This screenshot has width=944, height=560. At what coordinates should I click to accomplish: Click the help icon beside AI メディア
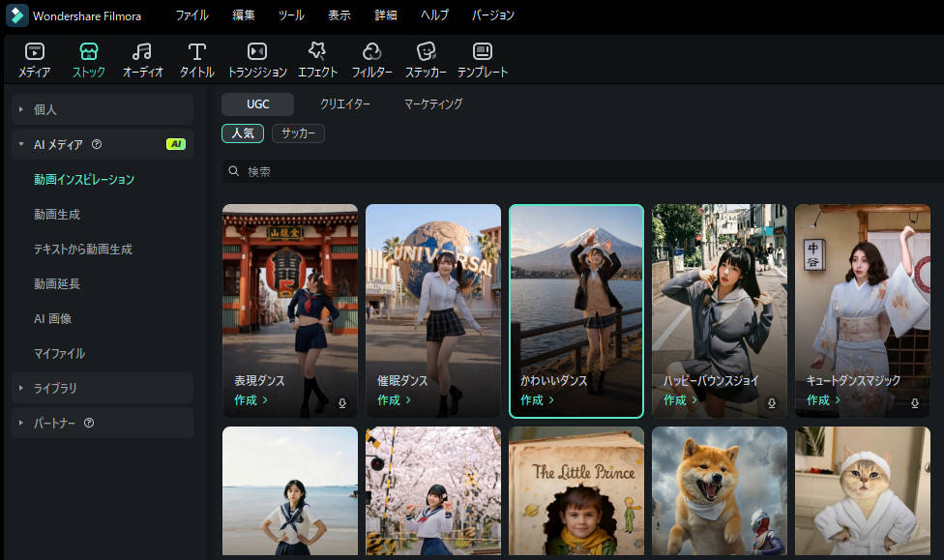(x=97, y=144)
